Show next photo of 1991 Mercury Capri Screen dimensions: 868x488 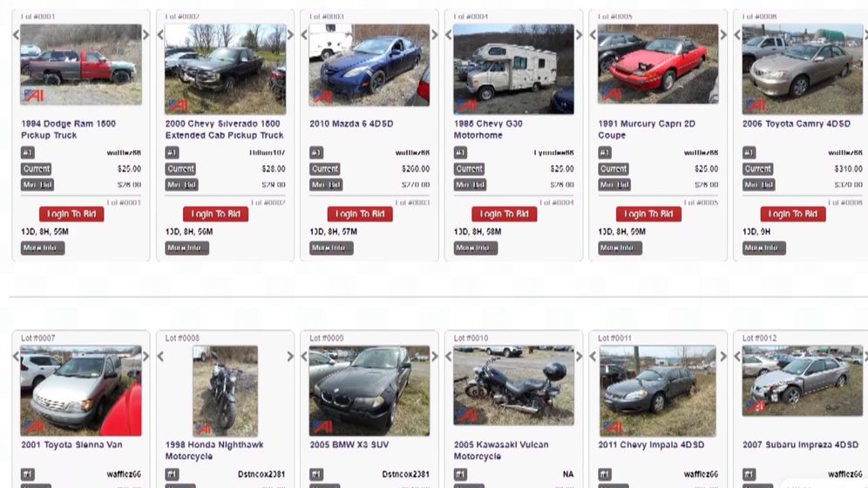click(723, 35)
